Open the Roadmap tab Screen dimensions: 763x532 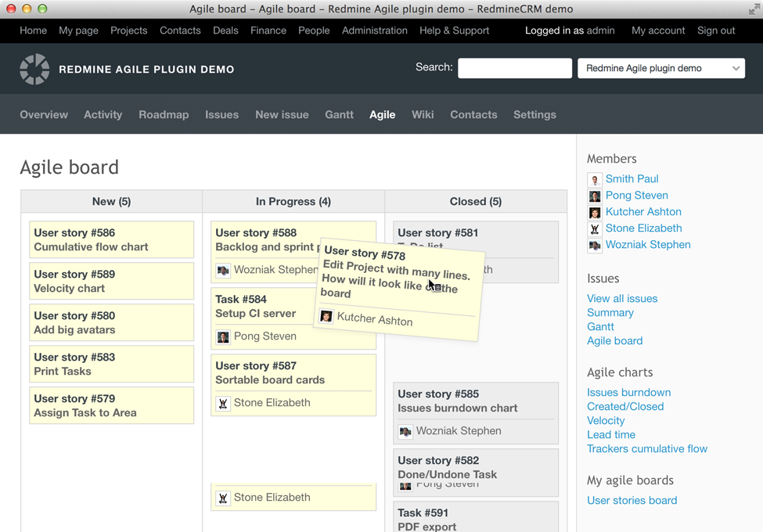[164, 114]
